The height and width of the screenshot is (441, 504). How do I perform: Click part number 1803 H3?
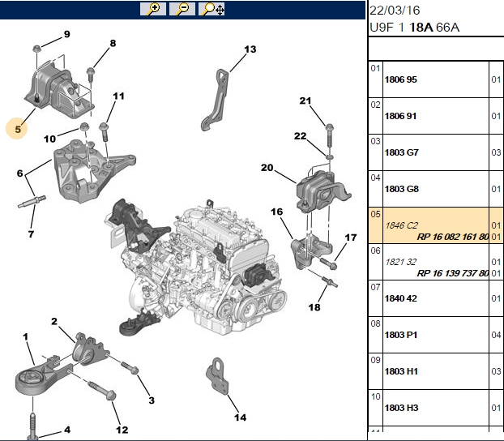click(401, 408)
